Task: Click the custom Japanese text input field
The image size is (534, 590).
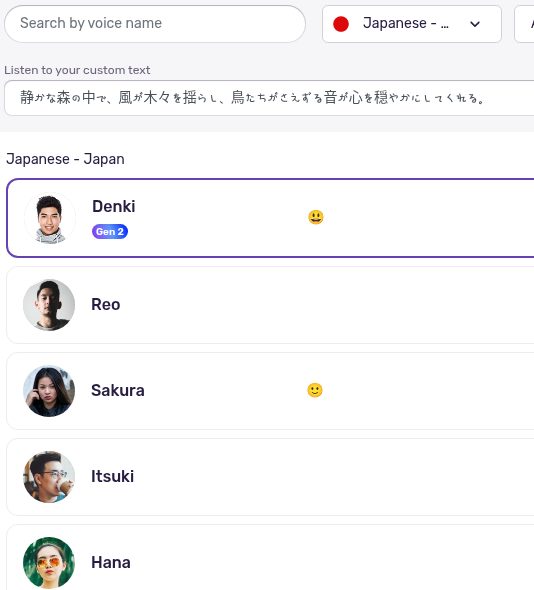Action: (x=269, y=98)
